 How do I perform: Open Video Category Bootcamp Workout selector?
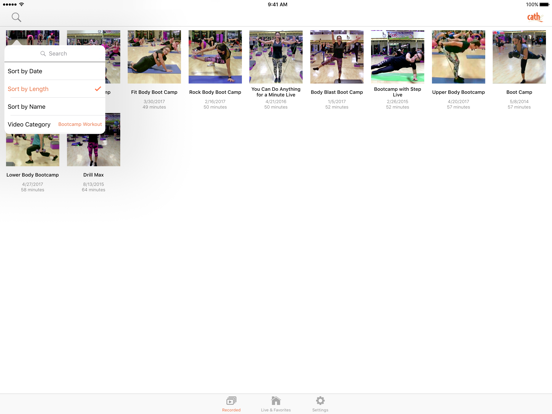[x=55, y=124]
